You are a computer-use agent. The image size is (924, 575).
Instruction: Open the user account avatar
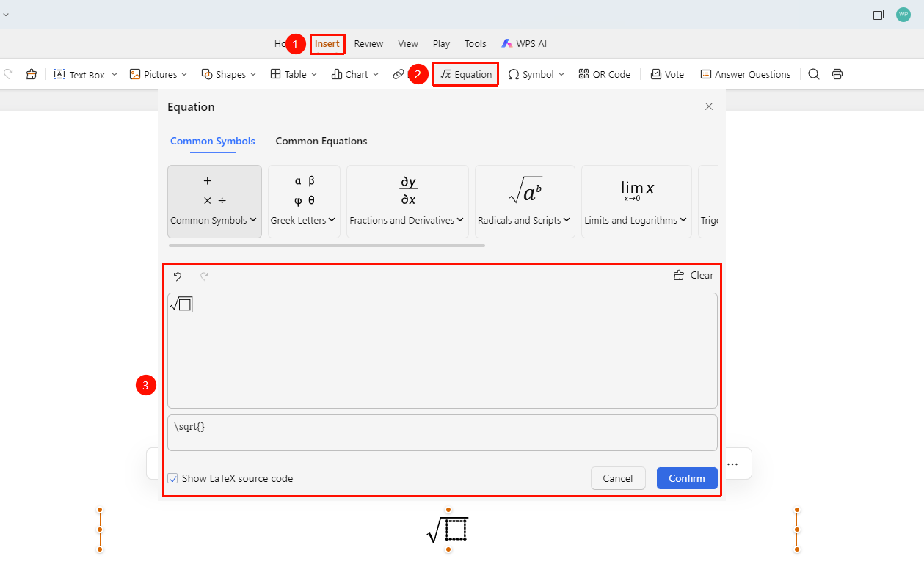pyautogui.click(x=903, y=15)
